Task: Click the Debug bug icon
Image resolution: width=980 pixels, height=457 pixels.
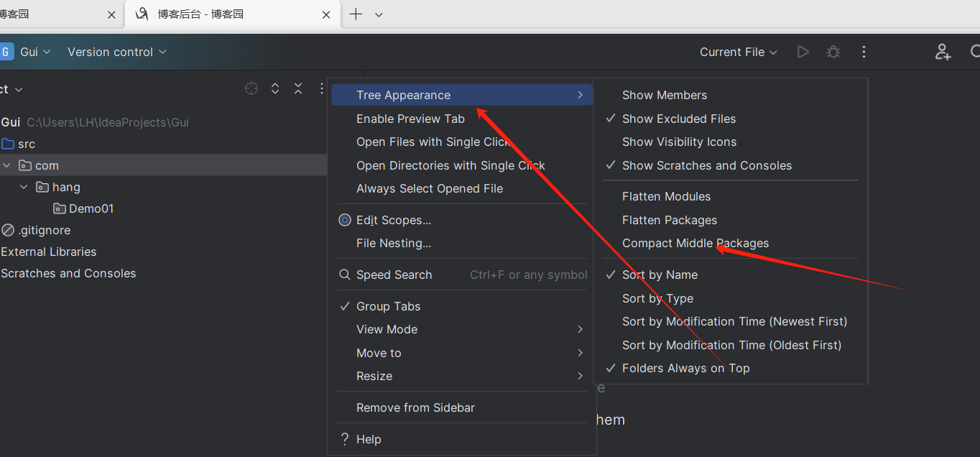Action: pyautogui.click(x=833, y=52)
